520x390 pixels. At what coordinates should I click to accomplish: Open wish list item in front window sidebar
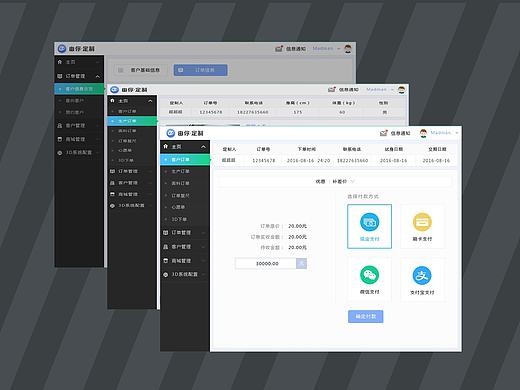tap(178, 207)
